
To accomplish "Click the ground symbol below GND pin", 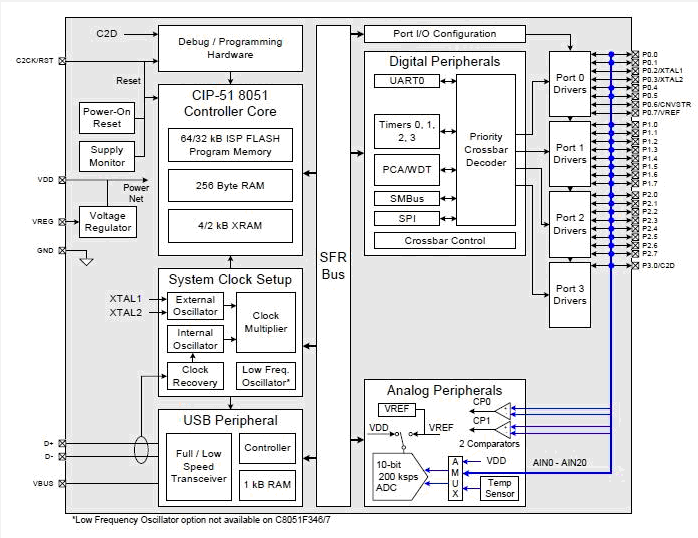I will pyautogui.click(x=86, y=261).
